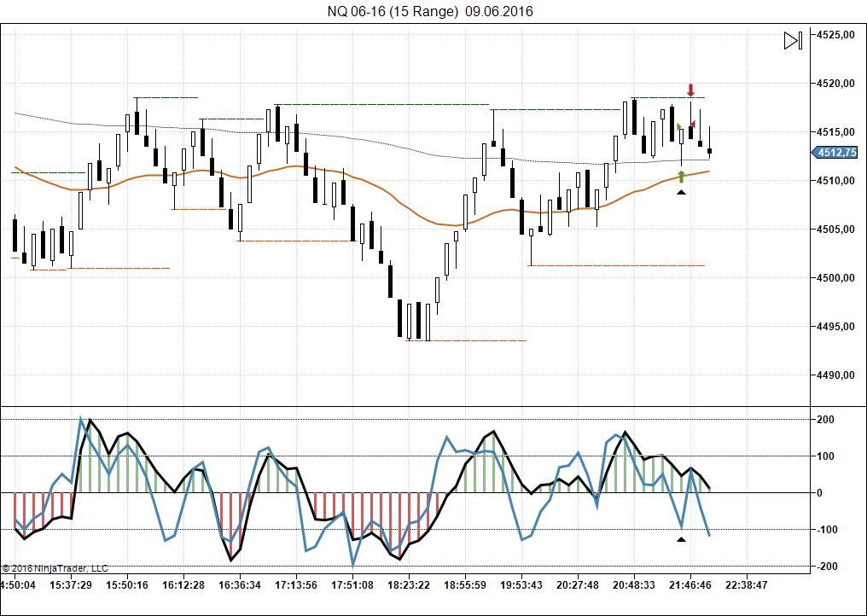Click price axis label 4505,00
This screenshot has width=867, height=616.
[x=836, y=230]
